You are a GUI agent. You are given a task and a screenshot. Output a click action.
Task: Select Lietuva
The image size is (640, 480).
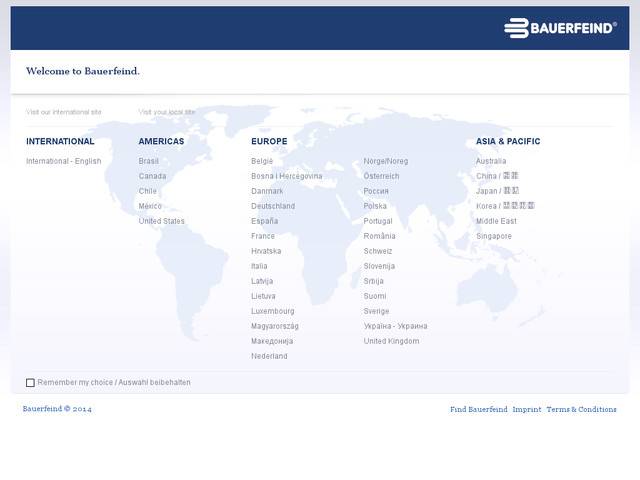(x=263, y=296)
